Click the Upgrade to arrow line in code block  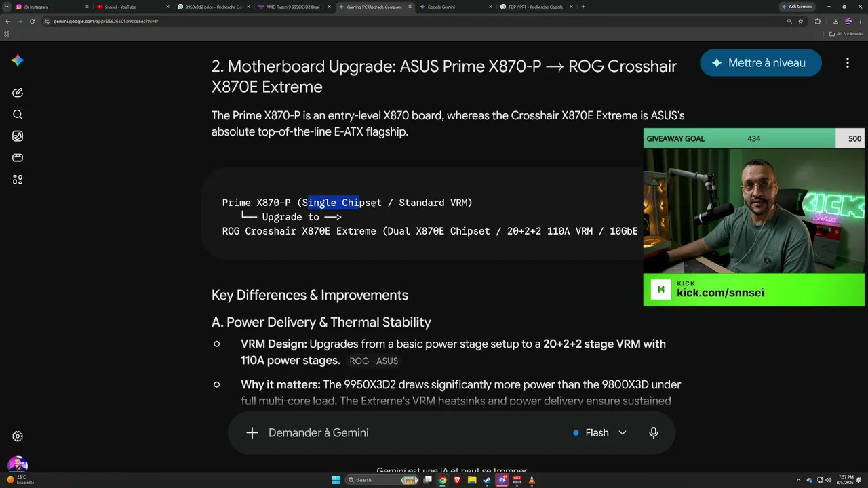[x=291, y=217]
